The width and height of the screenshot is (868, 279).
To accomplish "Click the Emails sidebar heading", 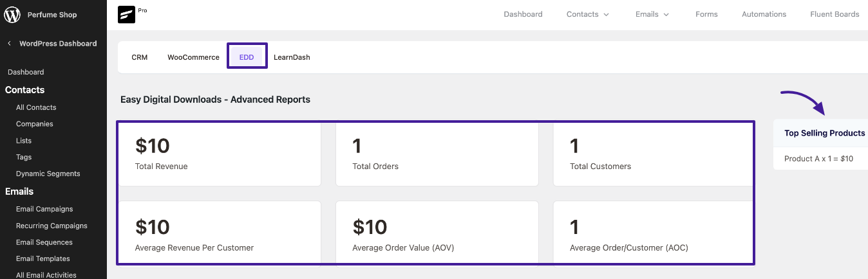I will point(19,192).
